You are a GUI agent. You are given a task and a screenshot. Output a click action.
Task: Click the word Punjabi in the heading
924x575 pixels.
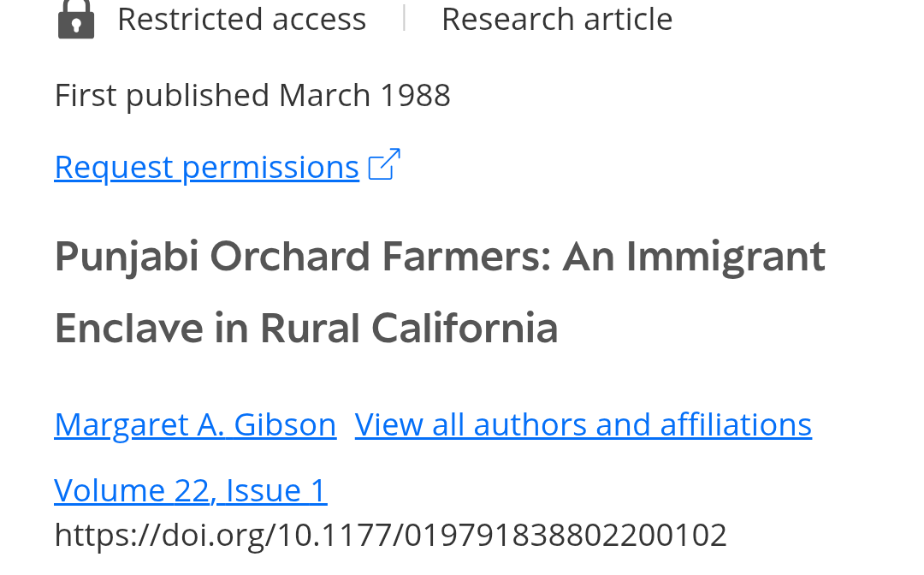(x=126, y=258)
